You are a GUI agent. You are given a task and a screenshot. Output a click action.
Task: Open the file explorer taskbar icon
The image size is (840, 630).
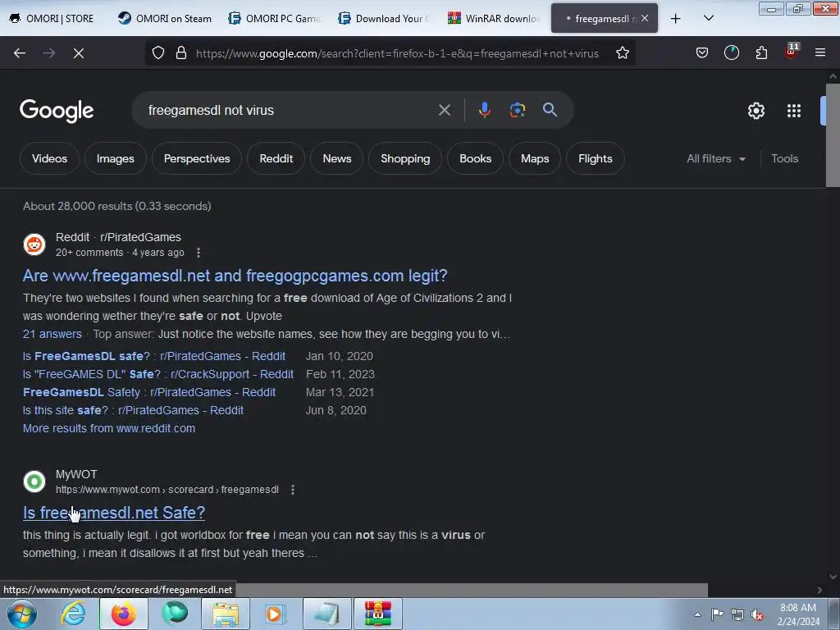pos(226,614)
